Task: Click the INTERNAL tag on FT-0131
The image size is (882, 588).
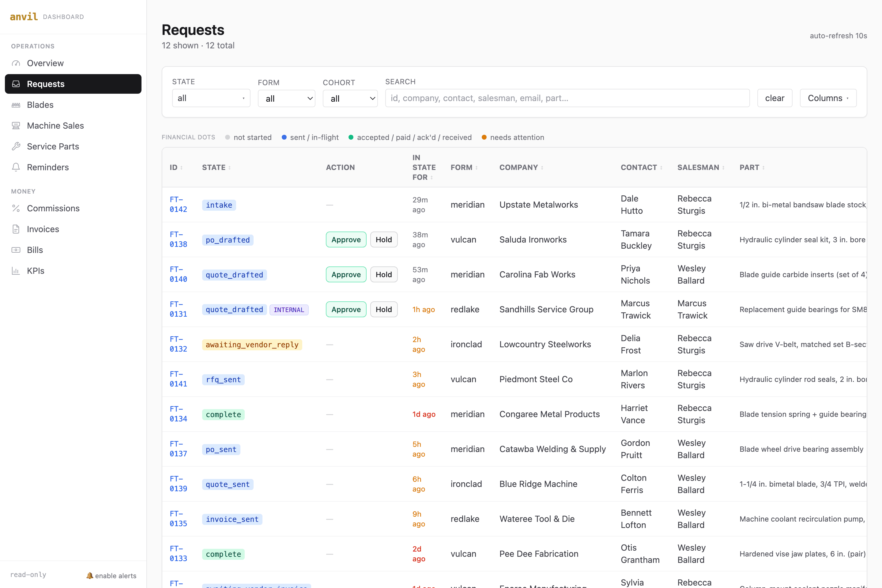Action: point(289,310)
